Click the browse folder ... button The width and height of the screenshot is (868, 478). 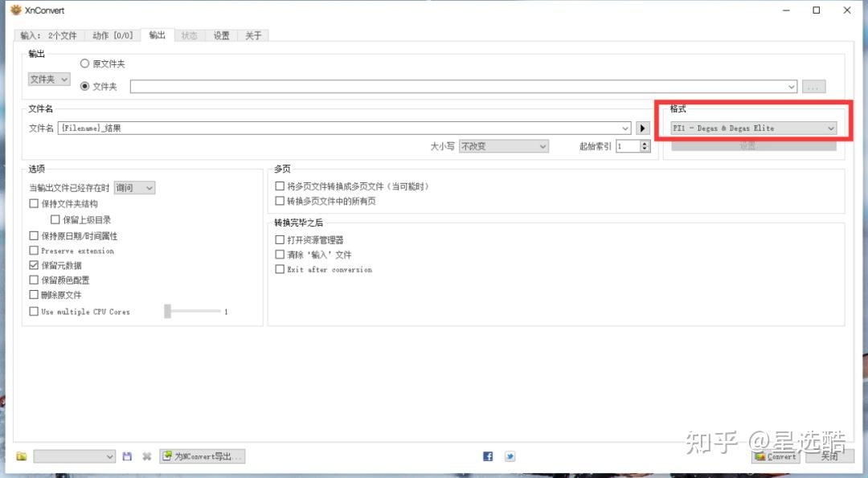(813, 87)
